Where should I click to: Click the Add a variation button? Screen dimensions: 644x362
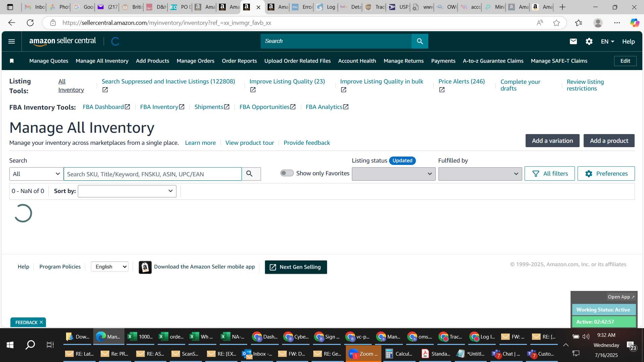pyautogui.click(x=552, y=140)
